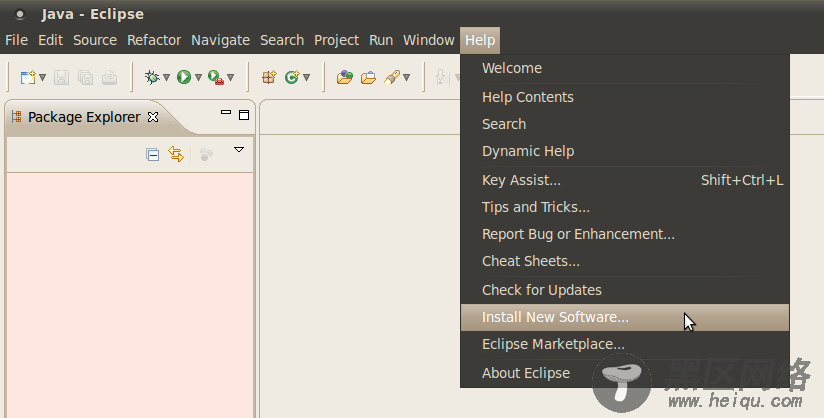Choose Eclipse Marketplace... entry
Screen dimensions: 824x418
625,344
